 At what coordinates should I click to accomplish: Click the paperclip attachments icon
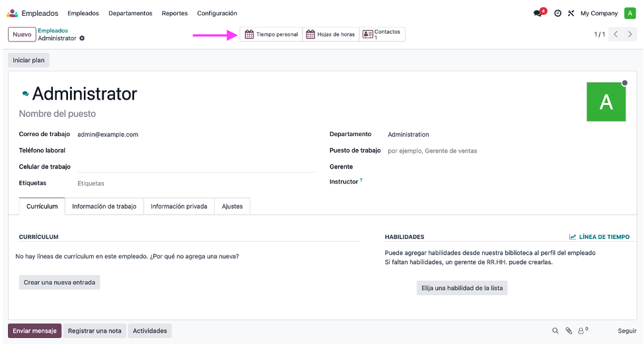point(568,331)
